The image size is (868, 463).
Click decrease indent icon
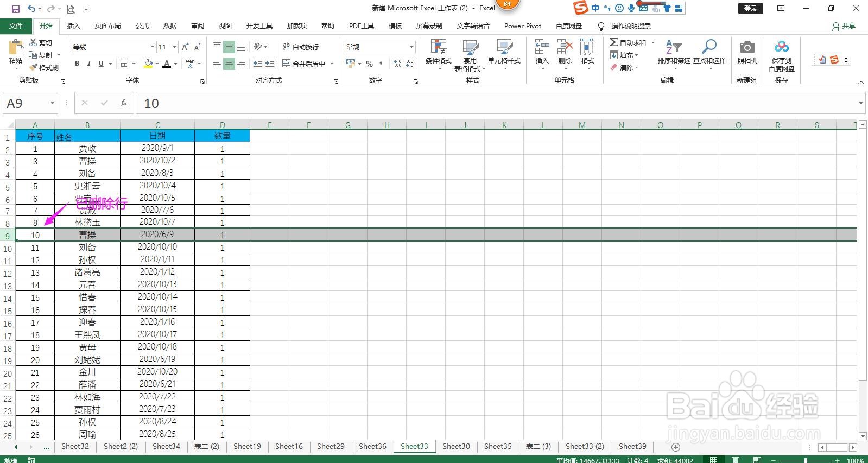[x=258, y=64]
